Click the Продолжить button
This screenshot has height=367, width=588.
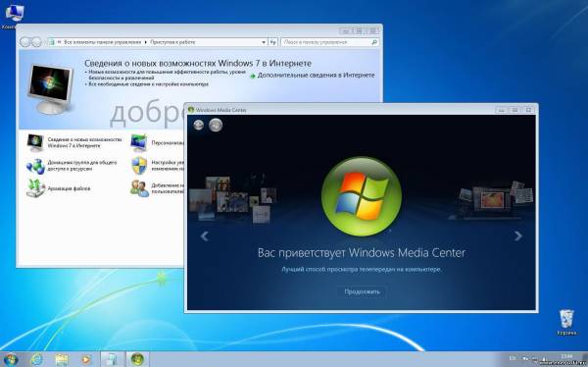pyautogui.click(x=362, y=291)
